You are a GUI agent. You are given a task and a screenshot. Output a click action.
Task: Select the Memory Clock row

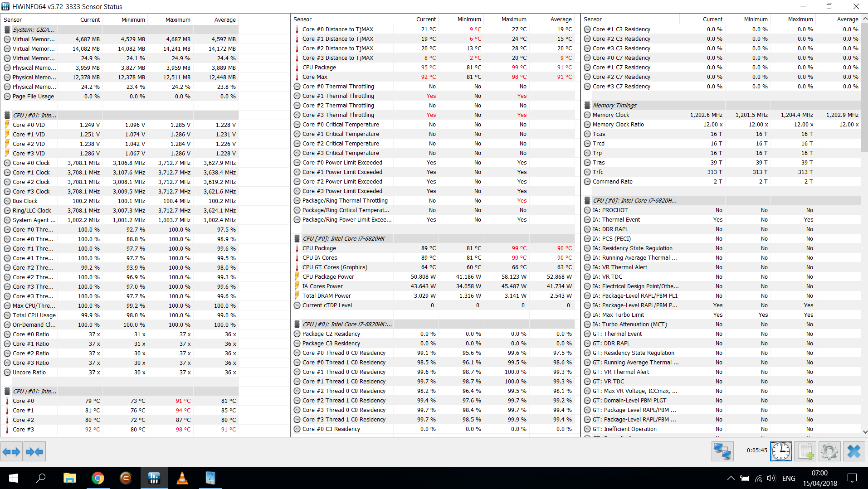click(x=721, y=115)
